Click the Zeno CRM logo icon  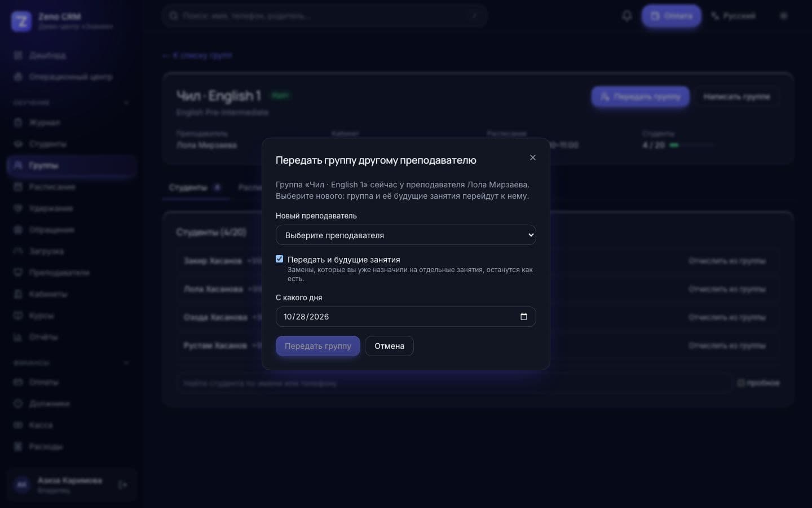(x=21, y=21)
